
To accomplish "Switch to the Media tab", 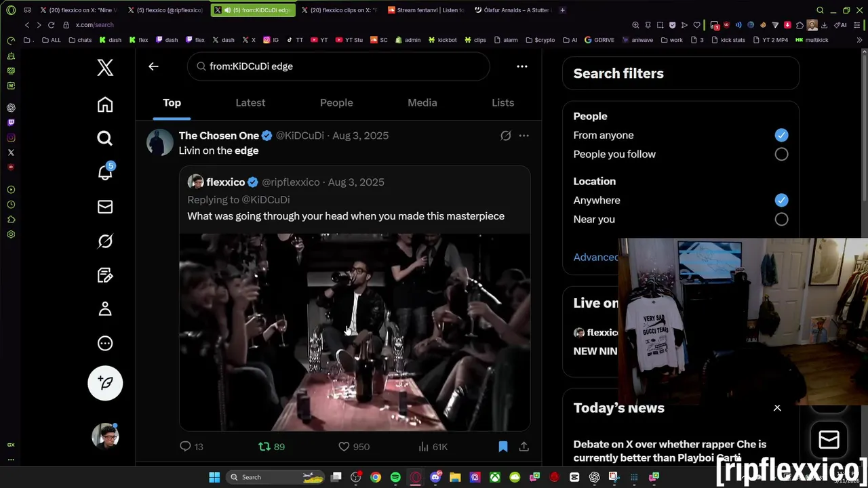I will pyautogui.click(x=422, y=102).
